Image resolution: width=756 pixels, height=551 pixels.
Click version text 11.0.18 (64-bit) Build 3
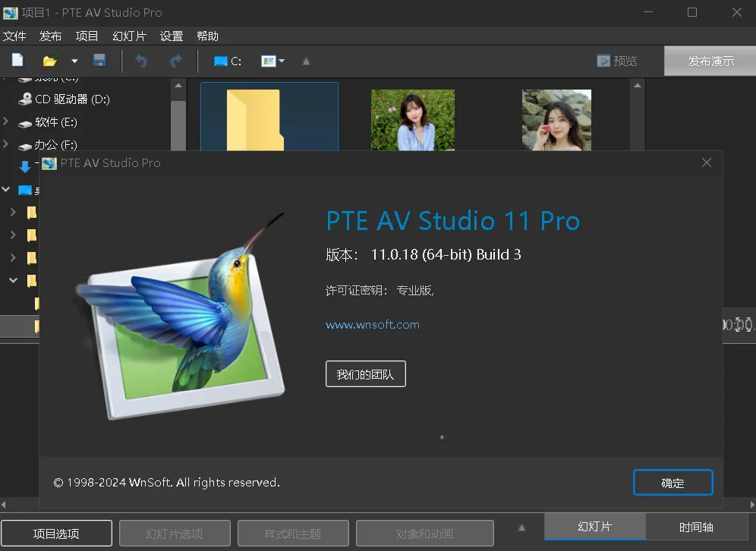pyautogui.click(x=446, y=254)
